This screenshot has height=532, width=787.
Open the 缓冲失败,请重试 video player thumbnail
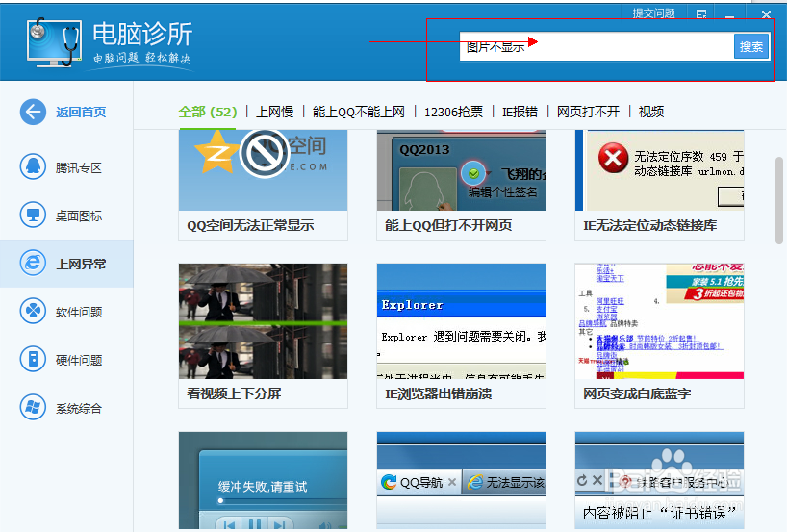click(x=263, y=480)
